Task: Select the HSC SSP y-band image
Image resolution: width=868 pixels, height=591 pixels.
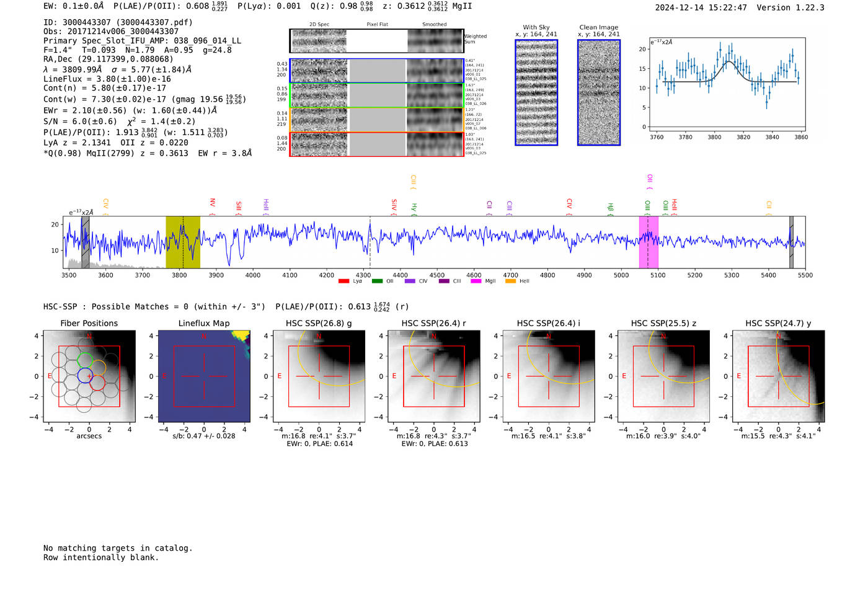Action: coord(779,376)
